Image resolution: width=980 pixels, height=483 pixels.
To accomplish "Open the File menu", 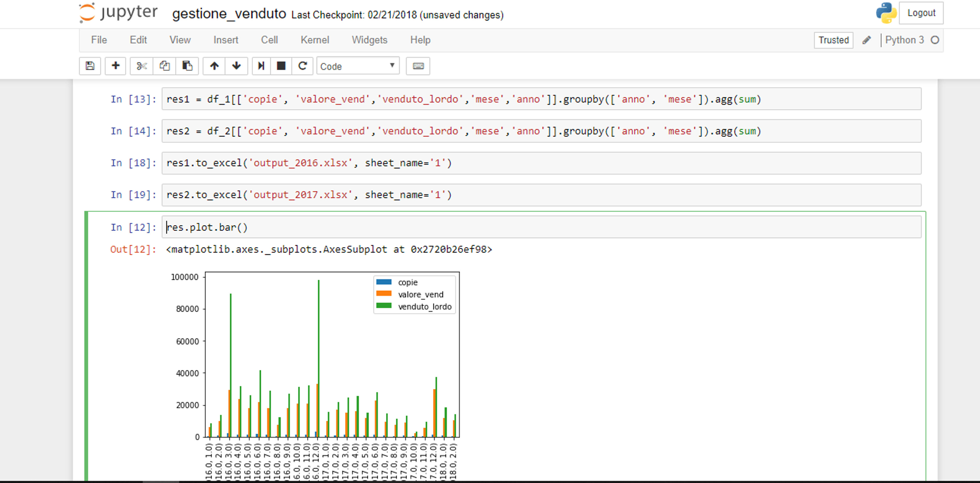I will point(99,40).
